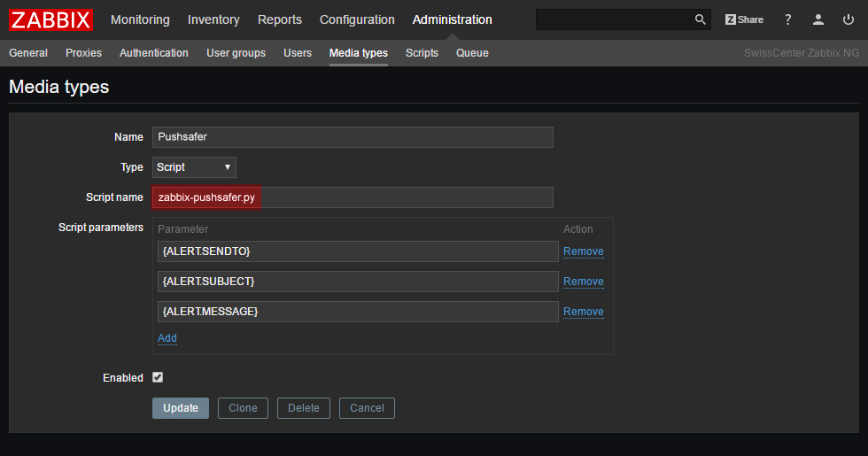Click the Action column header
Screen dimensions: 868x456
click(577, 229)
